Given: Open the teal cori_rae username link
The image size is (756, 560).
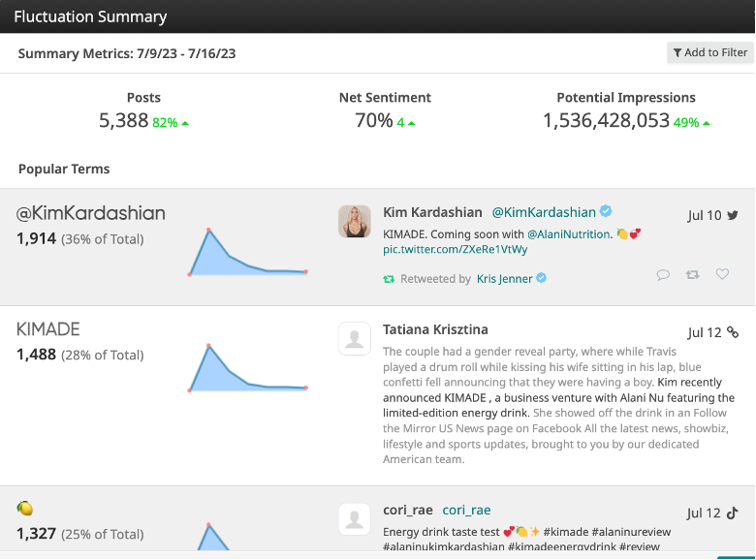Looking at the screenshot, I should point(466,510).
